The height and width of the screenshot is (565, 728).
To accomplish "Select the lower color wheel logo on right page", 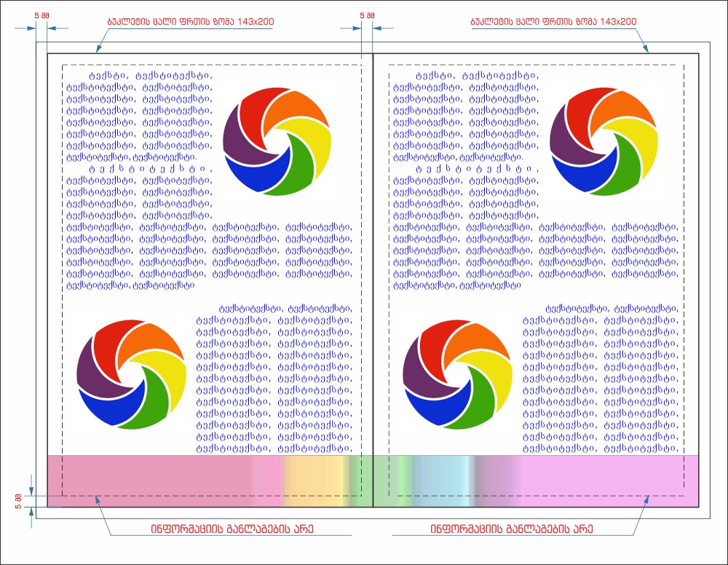I will pyautogui.click(x=458, y=374).
